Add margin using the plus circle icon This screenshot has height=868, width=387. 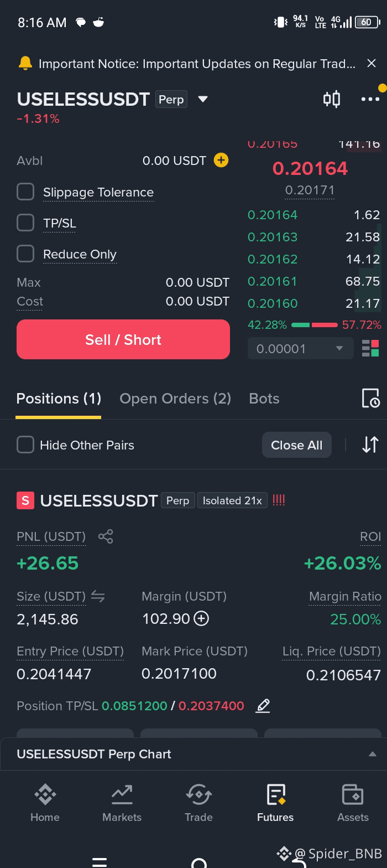[201, 618]
